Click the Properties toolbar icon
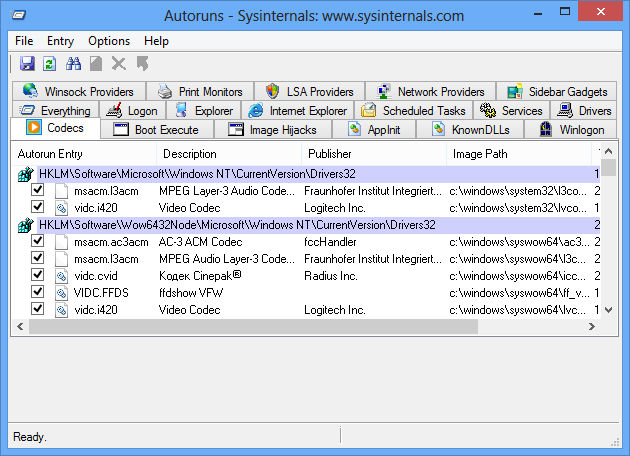The image size is (630, 456). [x=96, y=64]
